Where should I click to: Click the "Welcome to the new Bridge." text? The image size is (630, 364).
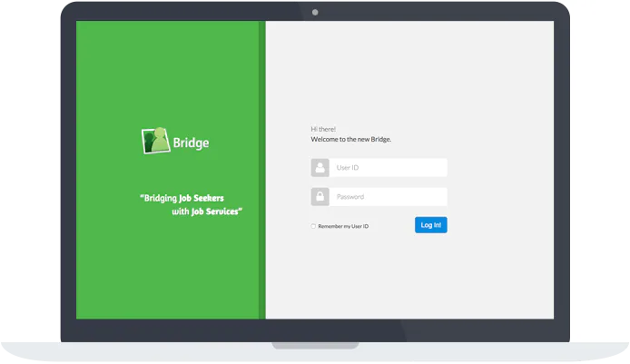[x=350, y=140]
